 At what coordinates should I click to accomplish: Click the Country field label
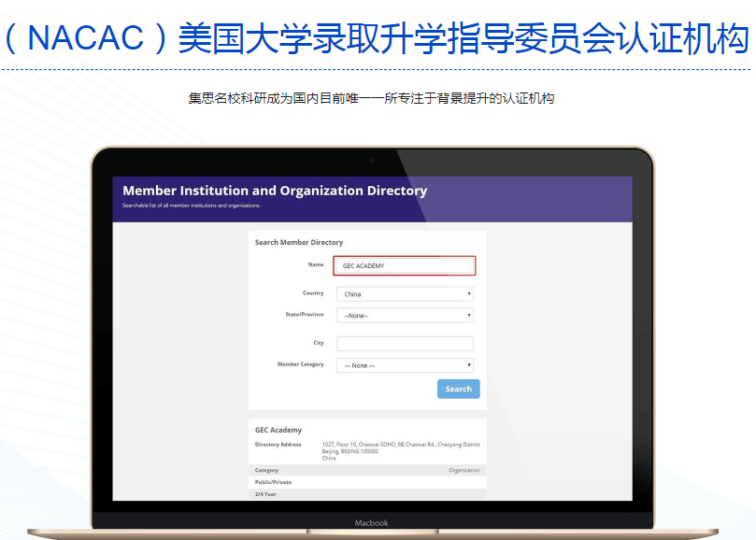pyautogui.click(x=313, y=292)
